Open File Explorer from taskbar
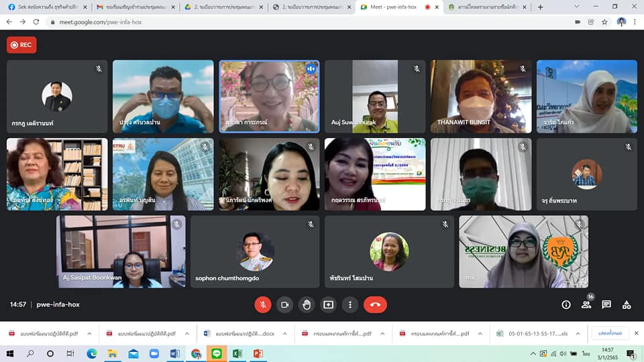 pos(113,353)
